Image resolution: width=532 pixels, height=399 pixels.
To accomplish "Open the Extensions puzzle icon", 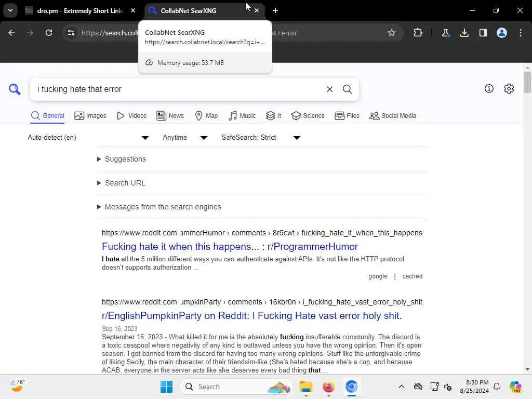I will [x=418, y=33].
